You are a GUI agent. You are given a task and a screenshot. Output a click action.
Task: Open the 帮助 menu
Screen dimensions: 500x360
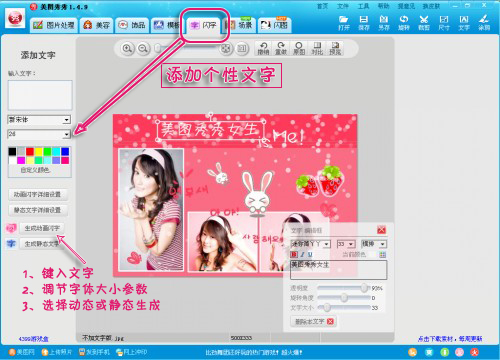tap(383, 6)
